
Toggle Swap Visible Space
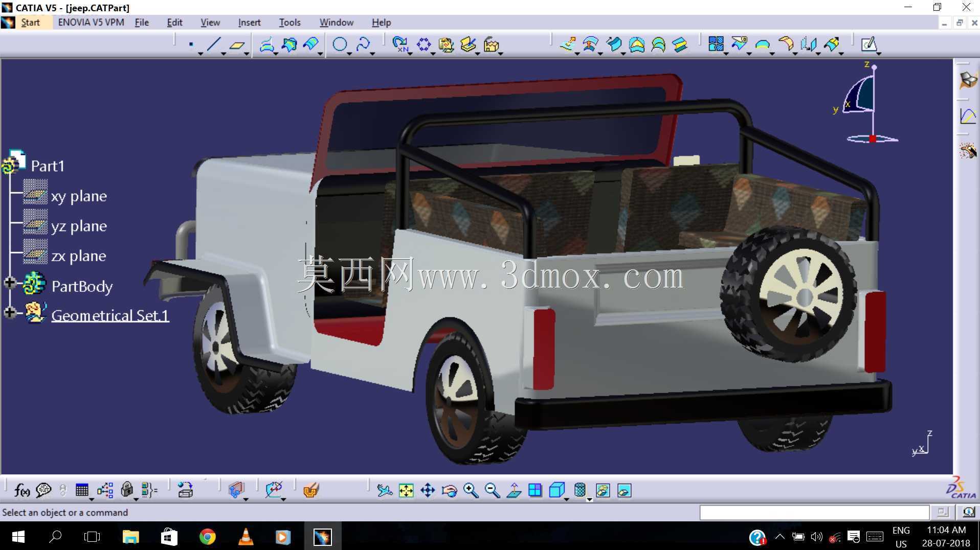tap(624, 490)
